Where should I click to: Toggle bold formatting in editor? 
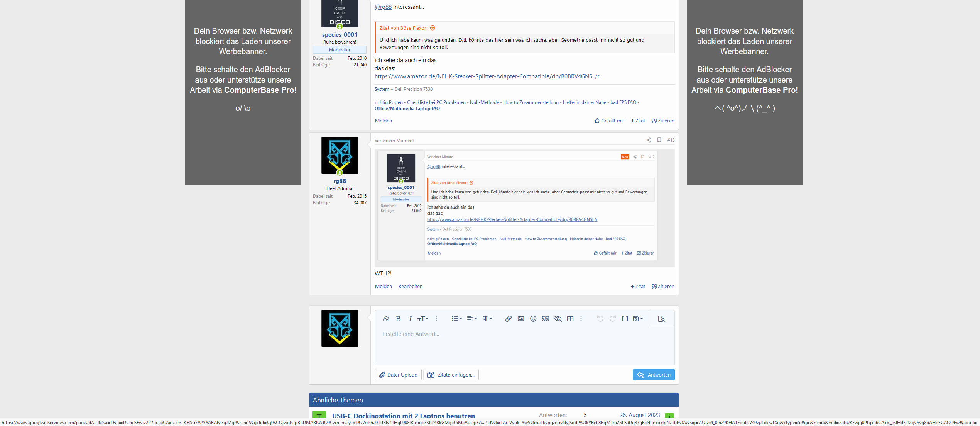(x=398, y=319)
